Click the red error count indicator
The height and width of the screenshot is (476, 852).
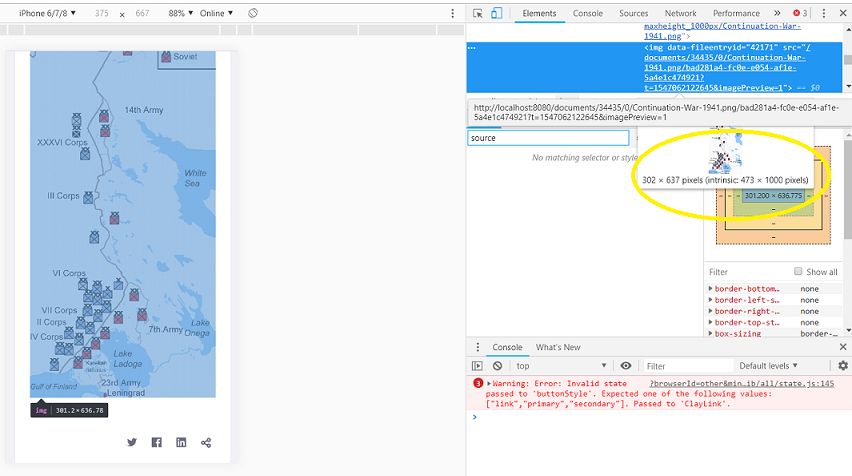pos(800,13)
